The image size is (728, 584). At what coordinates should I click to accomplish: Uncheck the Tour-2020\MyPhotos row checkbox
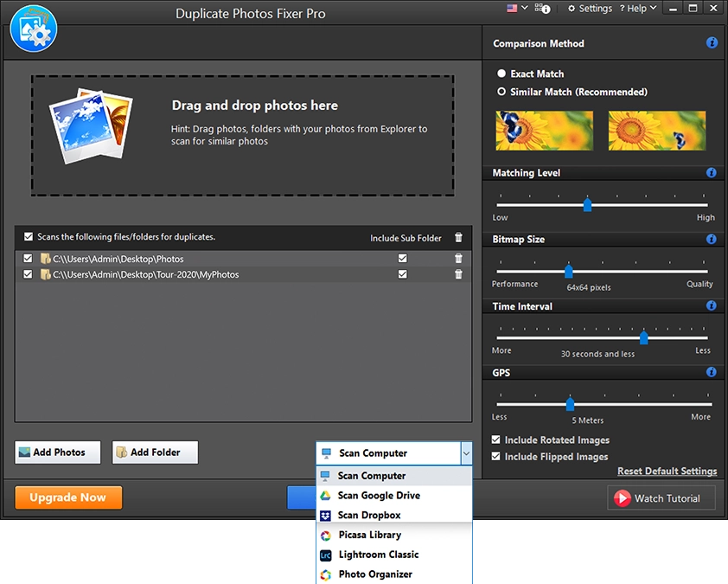[28, 274]
